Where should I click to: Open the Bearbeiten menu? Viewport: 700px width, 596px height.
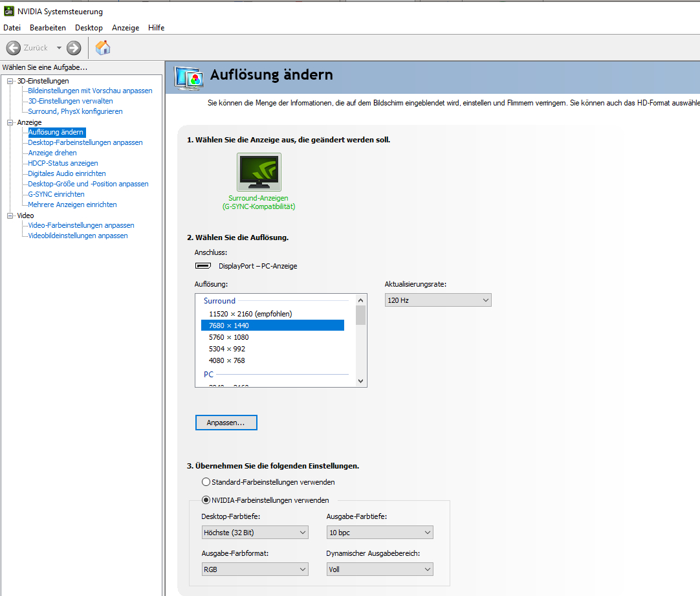tap(48, 28)
